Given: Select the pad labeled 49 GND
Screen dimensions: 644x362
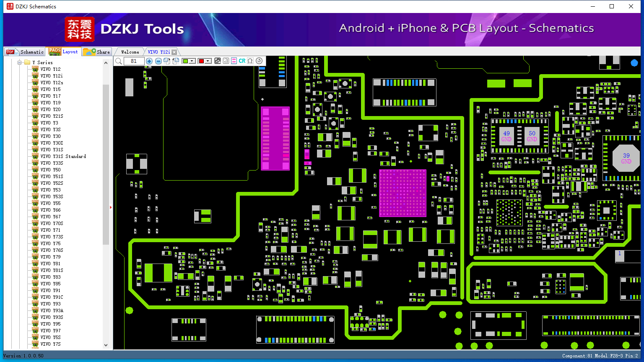Looking at the screenshot, I should pos(506,137).
